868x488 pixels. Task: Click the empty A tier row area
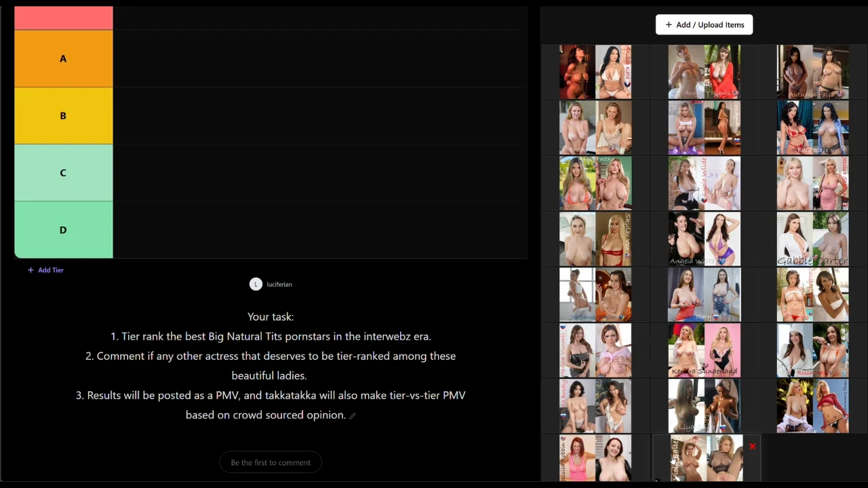click(x=319, y=59)
